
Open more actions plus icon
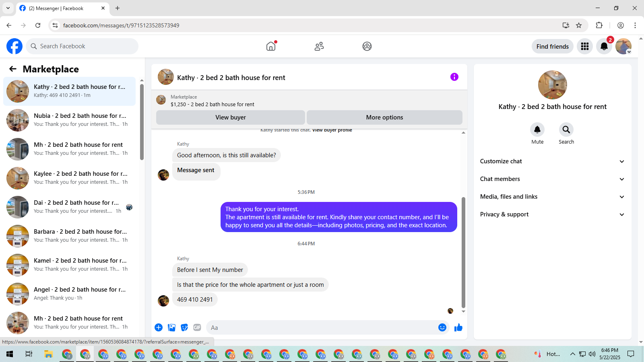[159, 327]
